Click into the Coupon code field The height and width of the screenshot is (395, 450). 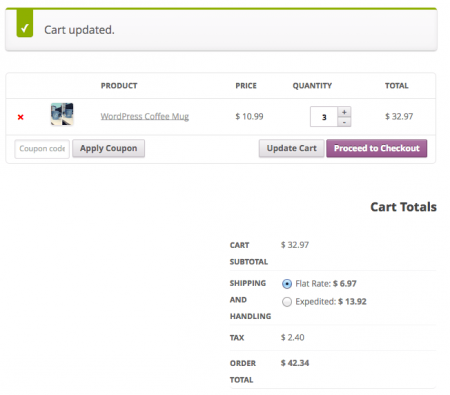42,149
